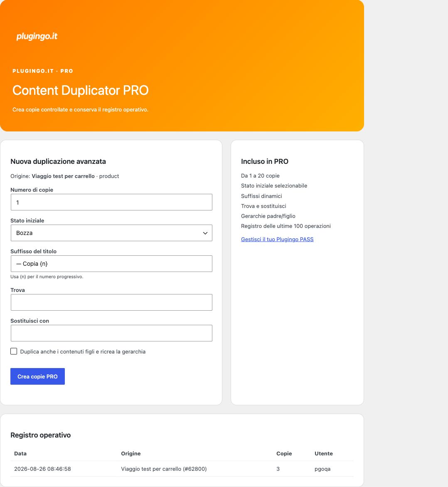Click the Crea copie PRO button
The width and height of the screenshot is (448, 487).
coord(37,376)
